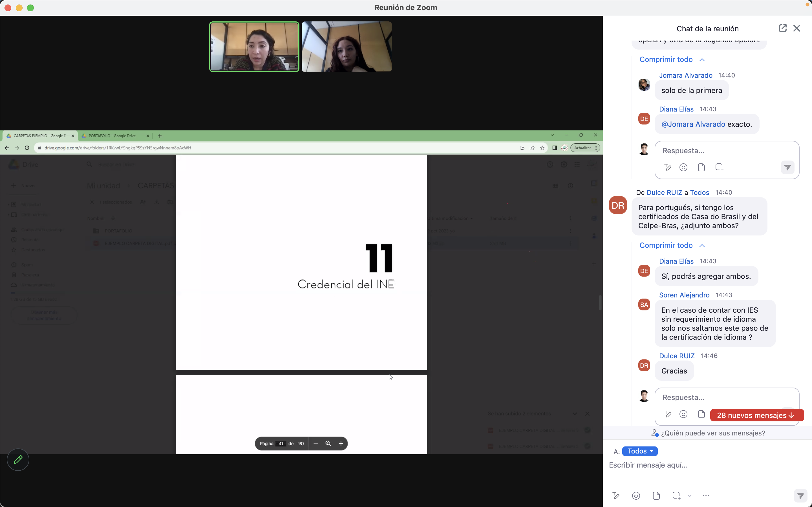Click the green annotate pencil icon
Viewport: 812px width, 507px height.
(18, 459)
